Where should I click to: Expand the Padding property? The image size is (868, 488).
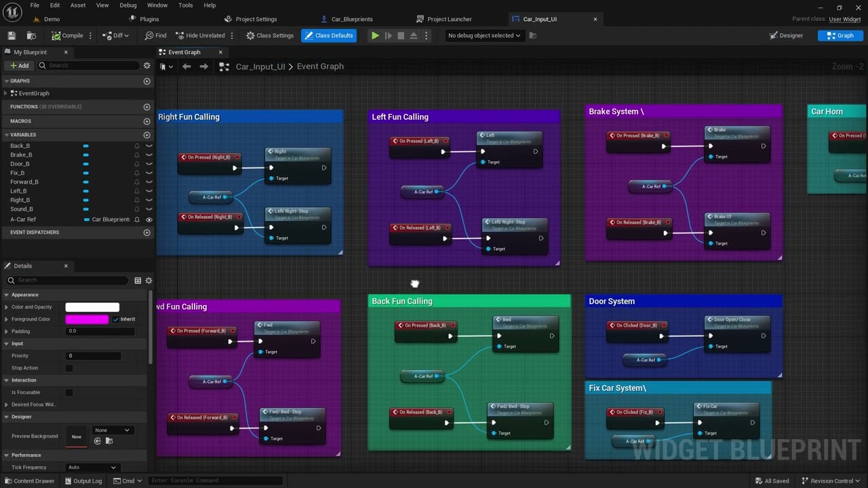pyautogui.click(x=6, y=331)
